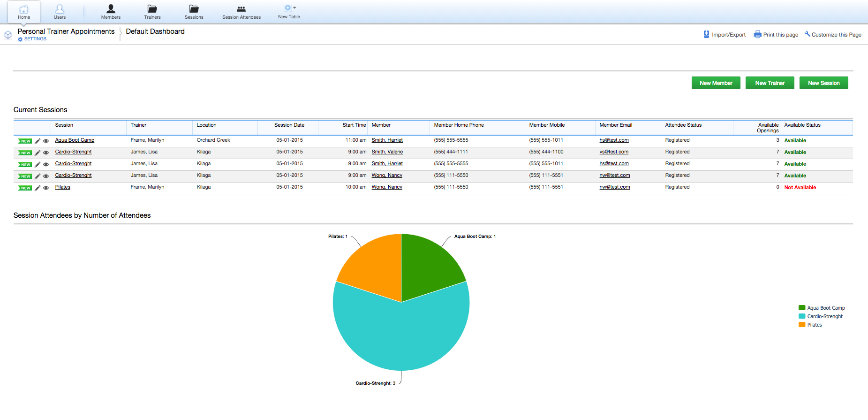This screenshot has height=420, width=868.
Task: Open the Trainers tab
Action: (152, 12)
